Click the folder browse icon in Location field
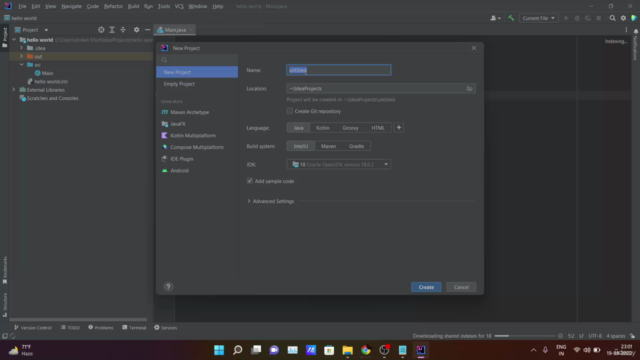The width and height of the screenshot is (640, 360). pos(469,89)
